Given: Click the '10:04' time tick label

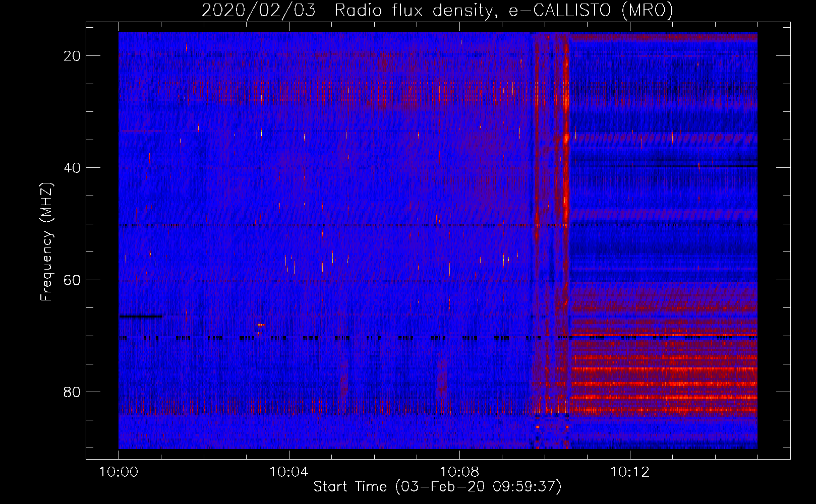Looking at the screenshot, I should click(x=289, y=472).
